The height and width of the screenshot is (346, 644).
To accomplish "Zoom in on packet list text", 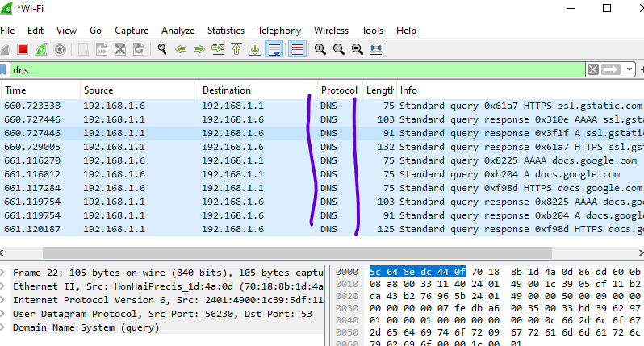I will click(x=320, y=50).
